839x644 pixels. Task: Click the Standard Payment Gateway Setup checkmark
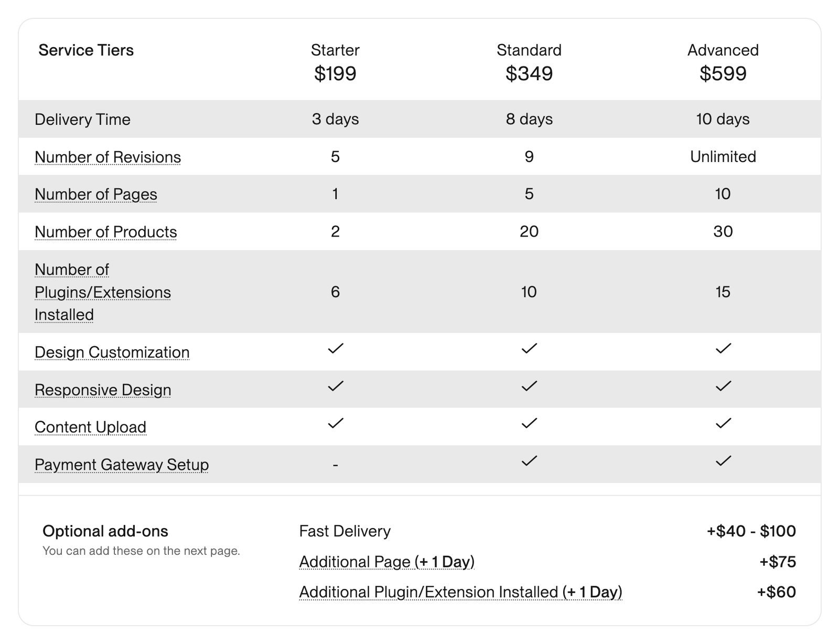pyautogui.click(x=529, y=461)
